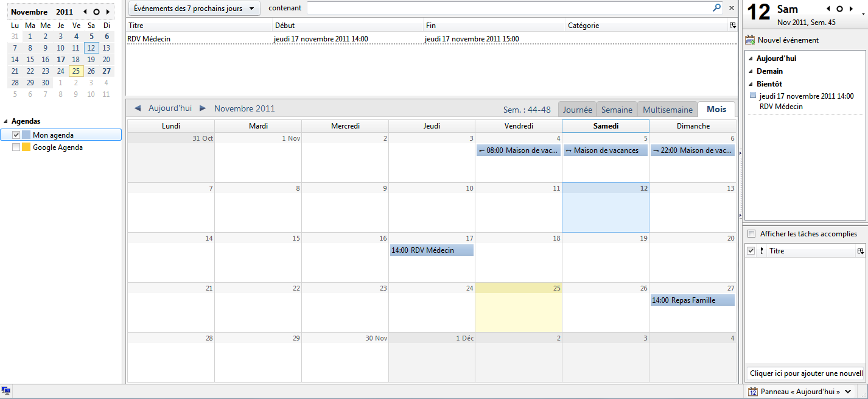Select 14:00 RDV Médecin event on Thursday 17

(x=432, y=250)
